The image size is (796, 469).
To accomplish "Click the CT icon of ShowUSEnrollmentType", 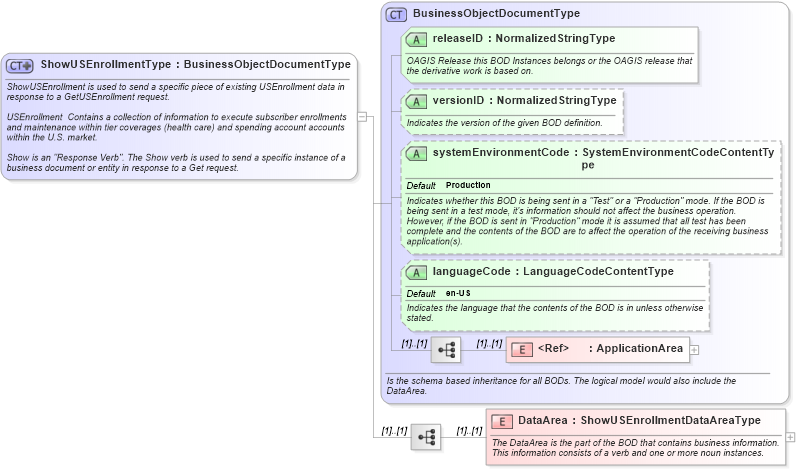I will point(19,65).
